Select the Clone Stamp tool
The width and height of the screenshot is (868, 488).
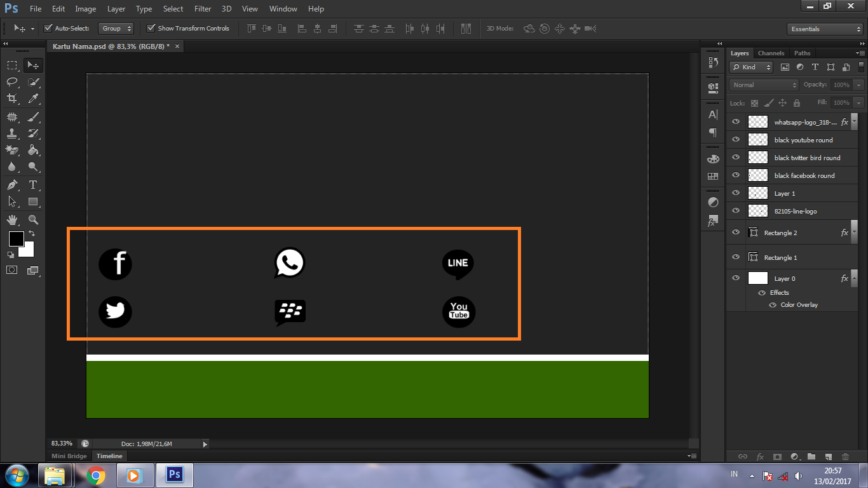coord(12,133)
